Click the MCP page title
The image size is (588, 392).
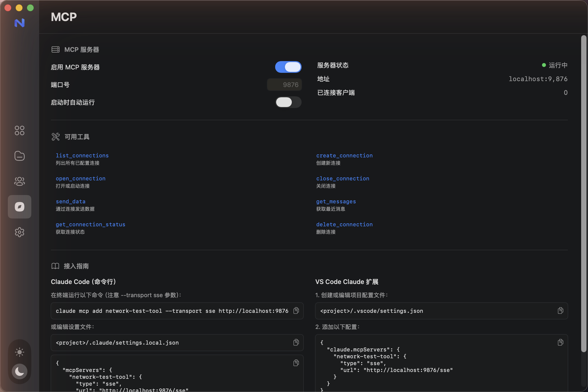click(64, 17)
